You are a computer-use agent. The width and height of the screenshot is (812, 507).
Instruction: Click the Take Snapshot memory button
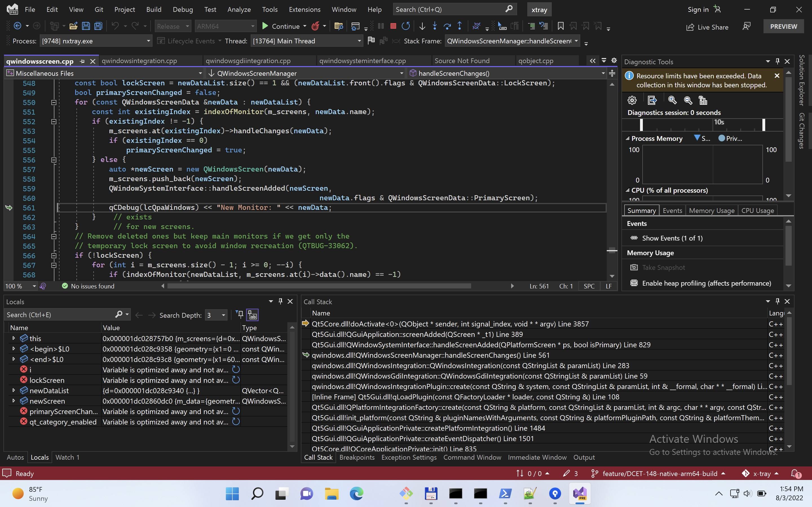663,267
